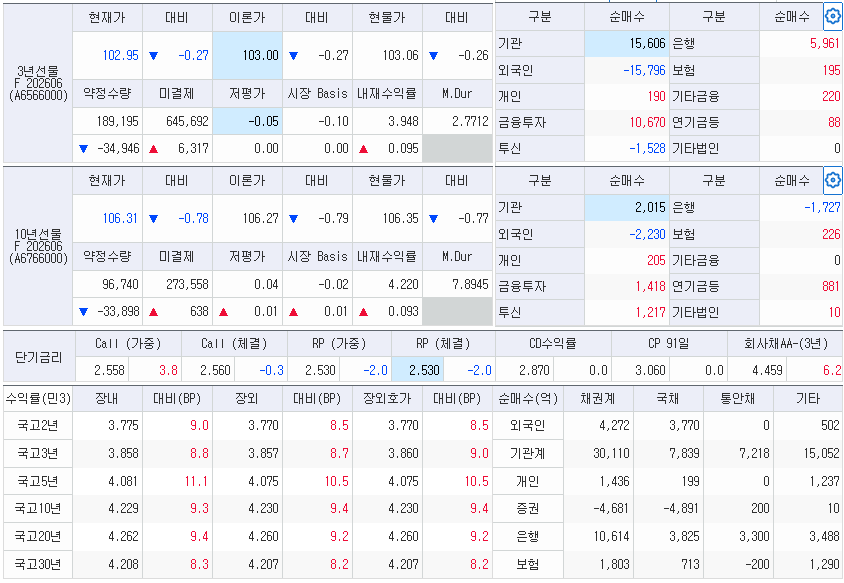Select open interest value 273,558
Image resolution: width=844 pixels, height=583 pixels.
[187, 284]
